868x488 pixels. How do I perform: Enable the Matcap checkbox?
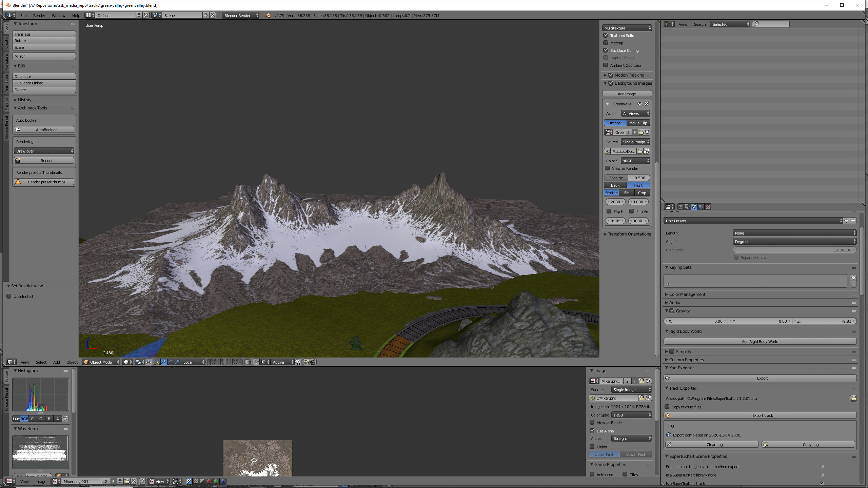click(x=606, y=43)
